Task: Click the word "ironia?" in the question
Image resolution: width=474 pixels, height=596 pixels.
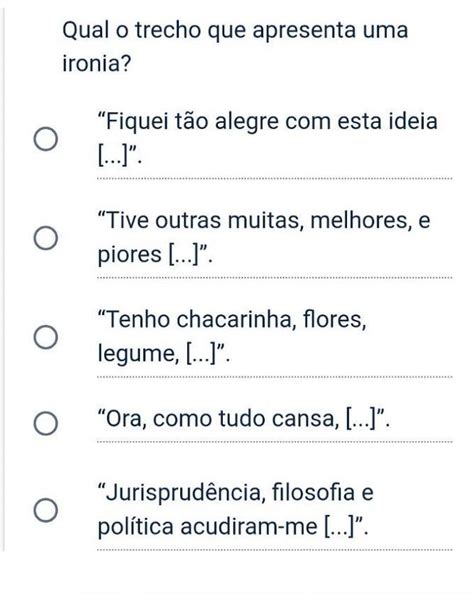Action: (x=96, y=63)
